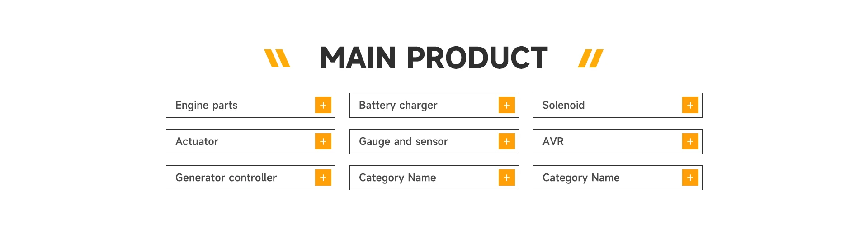Go to the Solenoid category label
This screenshot has width=868, height=231.
(x=563, y=105)
